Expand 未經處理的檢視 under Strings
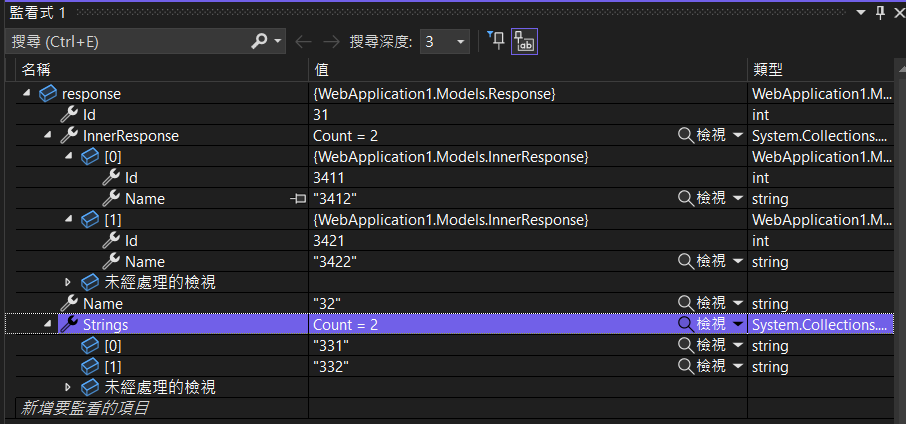 tap(68, 387)
